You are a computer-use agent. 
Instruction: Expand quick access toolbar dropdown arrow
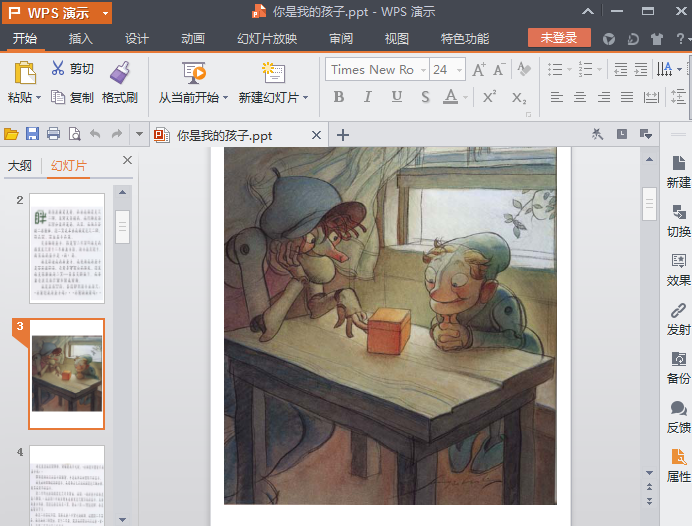(x=139, y=134)
